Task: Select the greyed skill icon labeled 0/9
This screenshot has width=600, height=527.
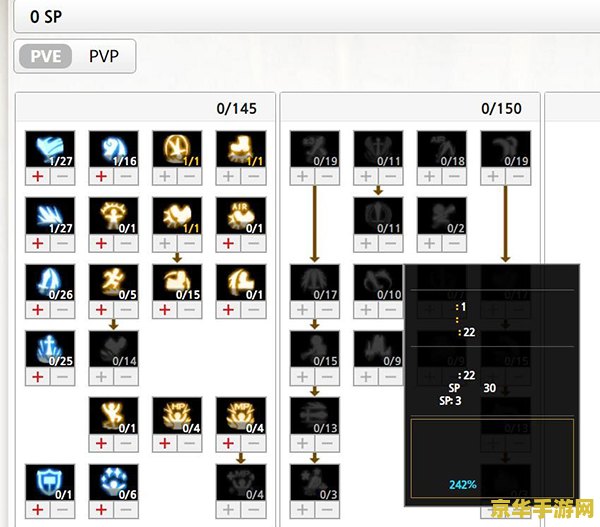Action: point(378,349)
